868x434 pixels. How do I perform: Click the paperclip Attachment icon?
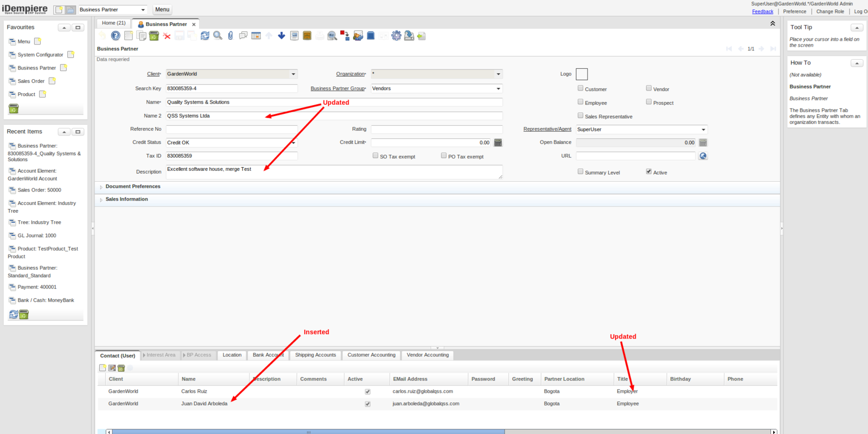(x=231, y=36)
